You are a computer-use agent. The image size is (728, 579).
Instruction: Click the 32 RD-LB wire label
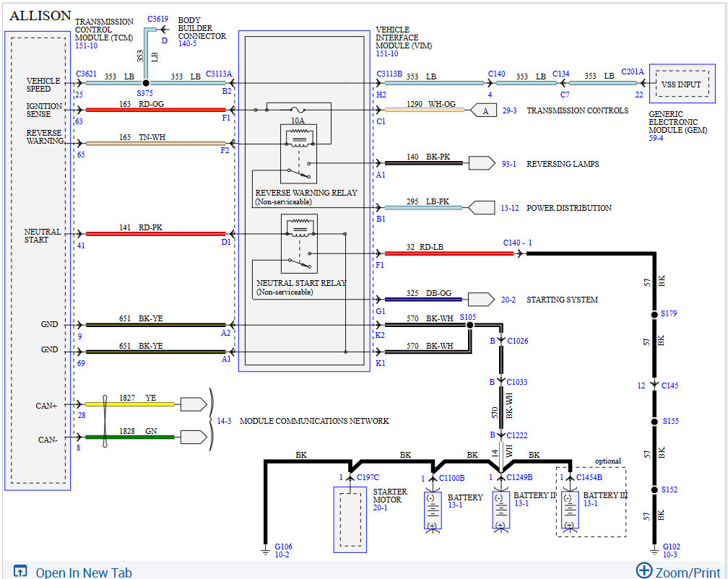pyautogui.click(x=425, y=247)
